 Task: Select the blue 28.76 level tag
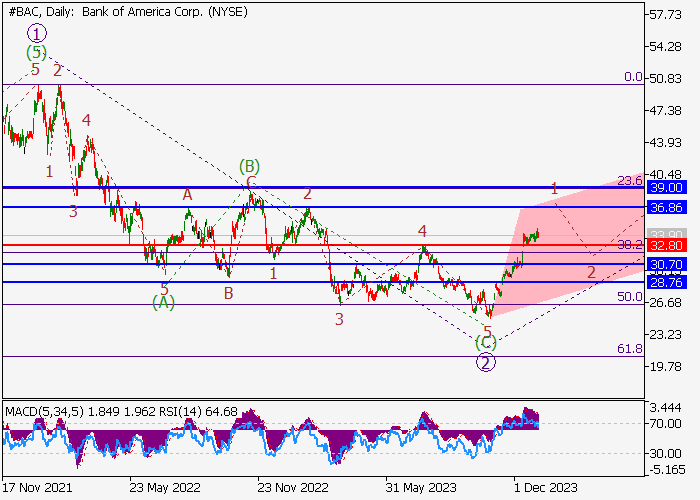tap(667, 282)
